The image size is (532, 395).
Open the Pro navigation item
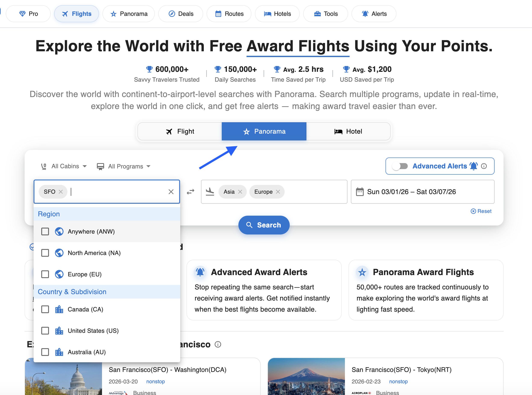point(28,14)
